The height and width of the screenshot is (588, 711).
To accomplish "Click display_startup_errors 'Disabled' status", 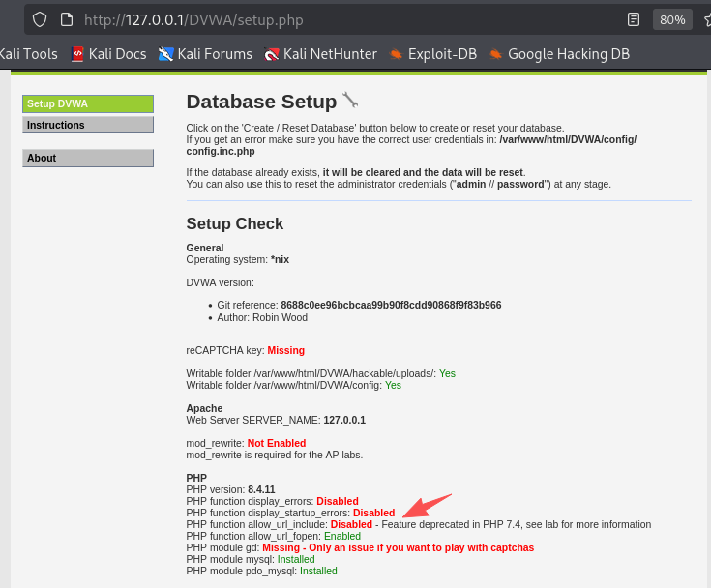I will click(373, 514).
